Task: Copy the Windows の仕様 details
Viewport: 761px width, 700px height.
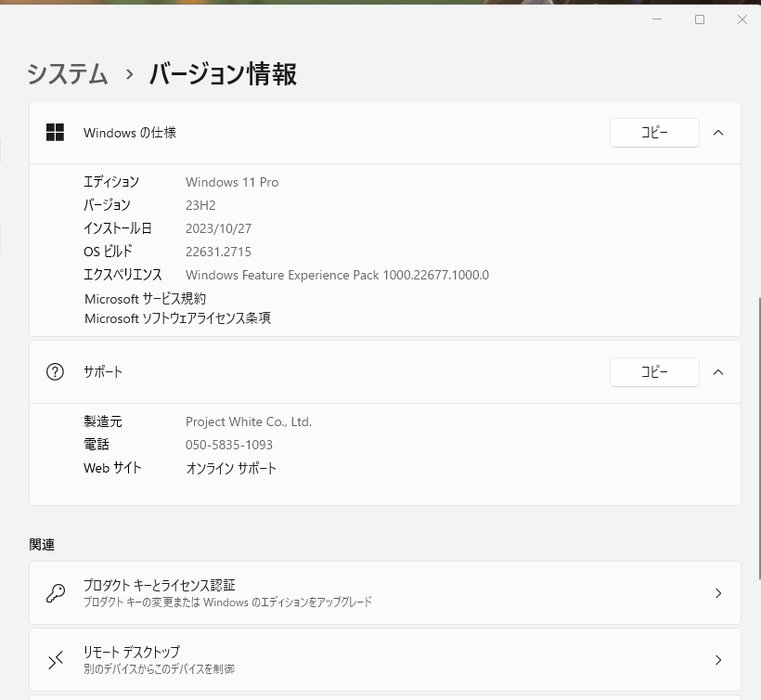Action: click(654, 133)
